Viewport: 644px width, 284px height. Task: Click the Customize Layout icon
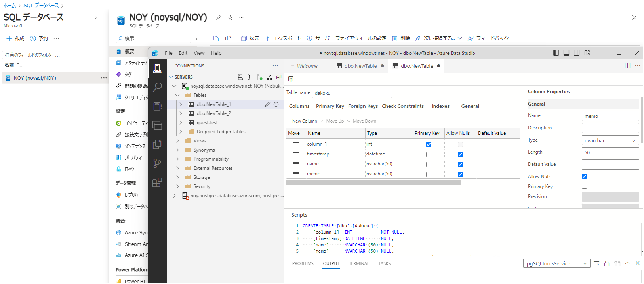point(587,53)
